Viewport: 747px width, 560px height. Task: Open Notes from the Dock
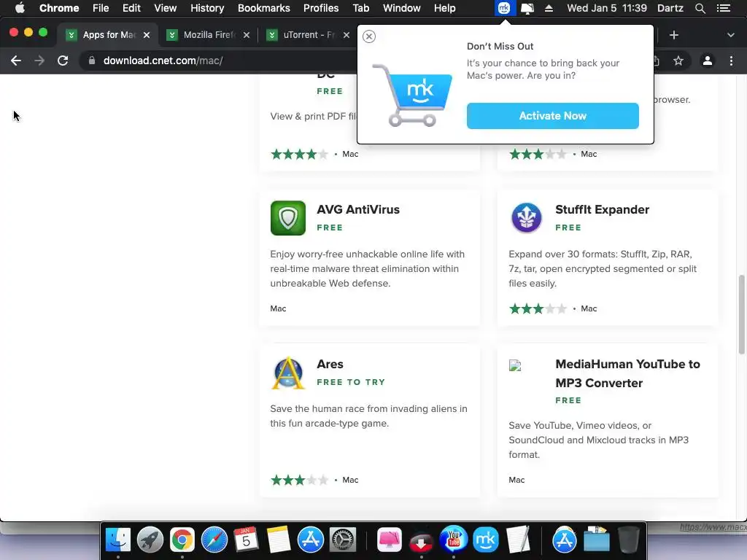click(x=279, y=540)
